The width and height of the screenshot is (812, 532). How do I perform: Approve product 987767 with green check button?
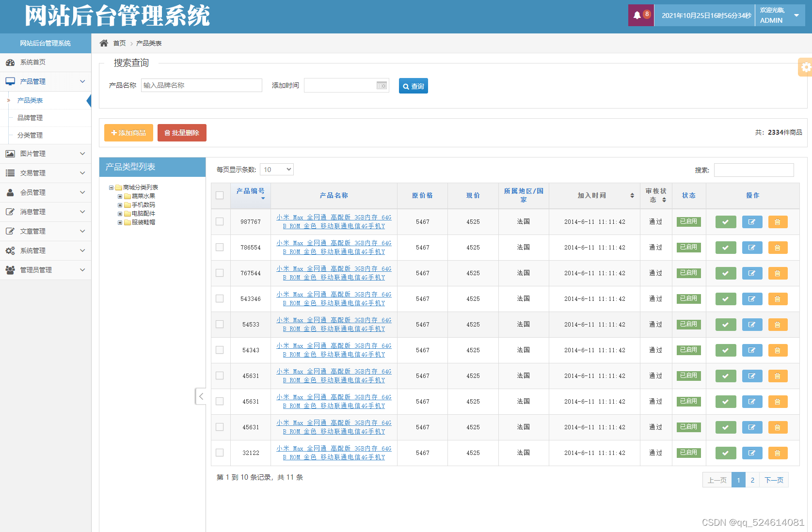pos(726,222)
